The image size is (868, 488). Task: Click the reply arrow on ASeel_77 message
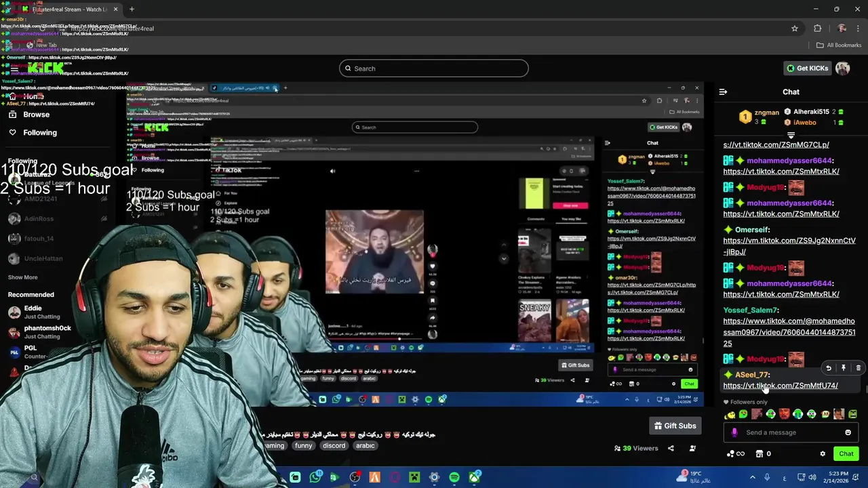pos(828,368)
